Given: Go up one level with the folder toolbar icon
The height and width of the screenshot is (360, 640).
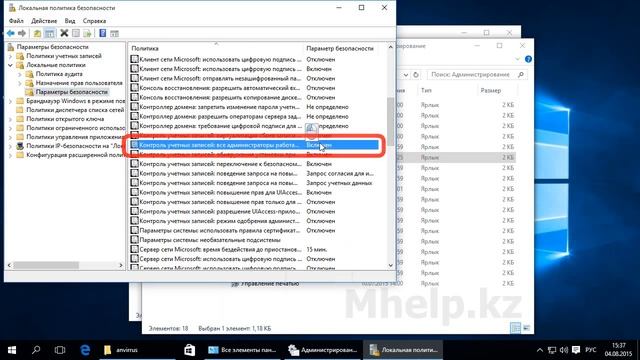Looking at the screenshot, I should pyautogui.click(x=37, y=33).
